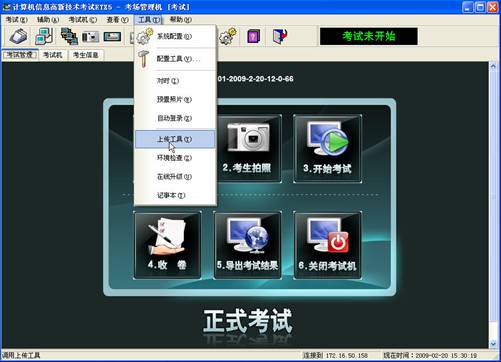The height and width of the screenshot is (362, 501).
Task: Click the vertical scrollbar up arrow
Action: pyautogui.click(x=493, y=66)
